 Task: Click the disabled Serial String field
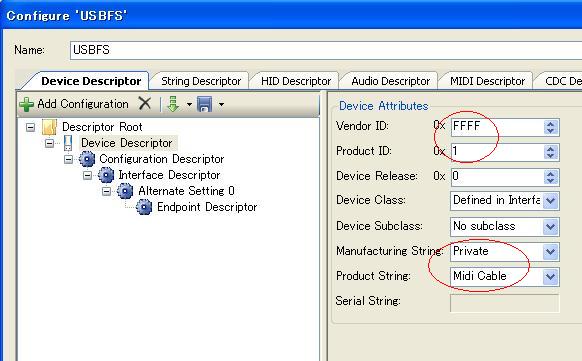pos(504,303)
